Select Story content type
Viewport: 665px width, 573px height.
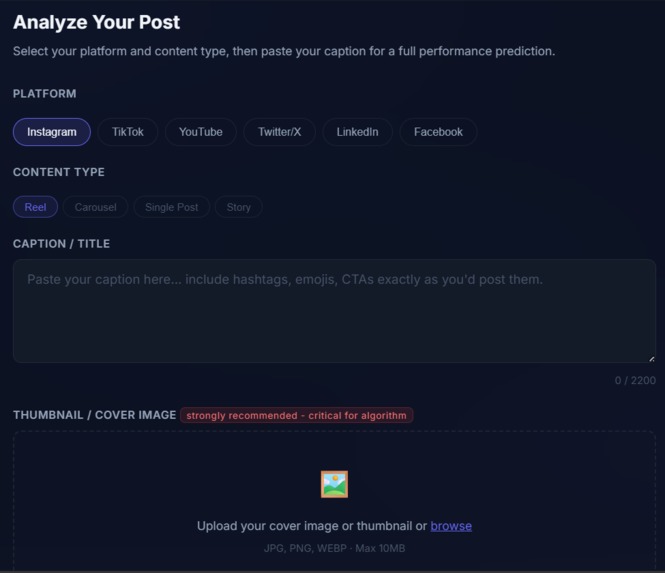coord(239,207)
